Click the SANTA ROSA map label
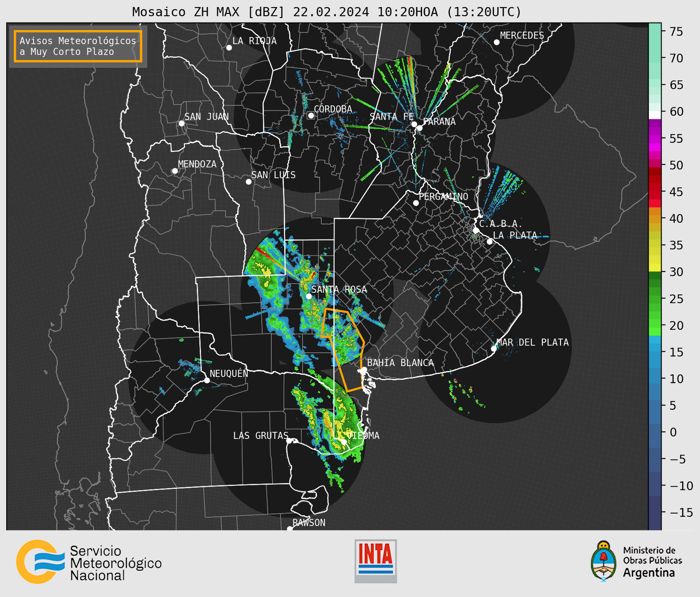 coord(339,289)
